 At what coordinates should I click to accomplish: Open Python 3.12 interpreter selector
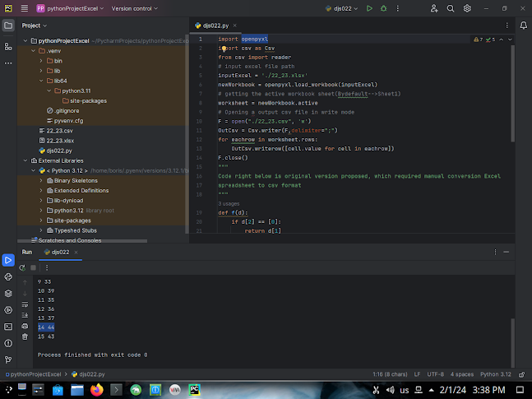click(x=495, y=374)
